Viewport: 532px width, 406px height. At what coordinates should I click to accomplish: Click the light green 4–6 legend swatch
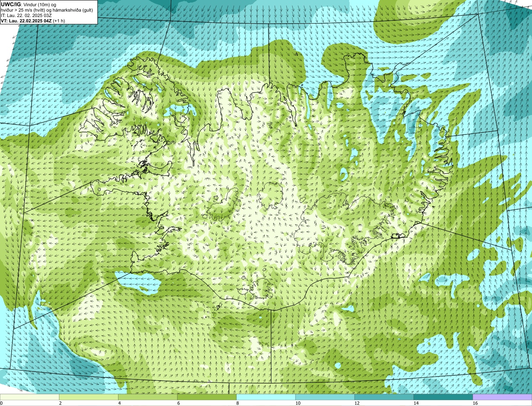[x=148, y=397]
